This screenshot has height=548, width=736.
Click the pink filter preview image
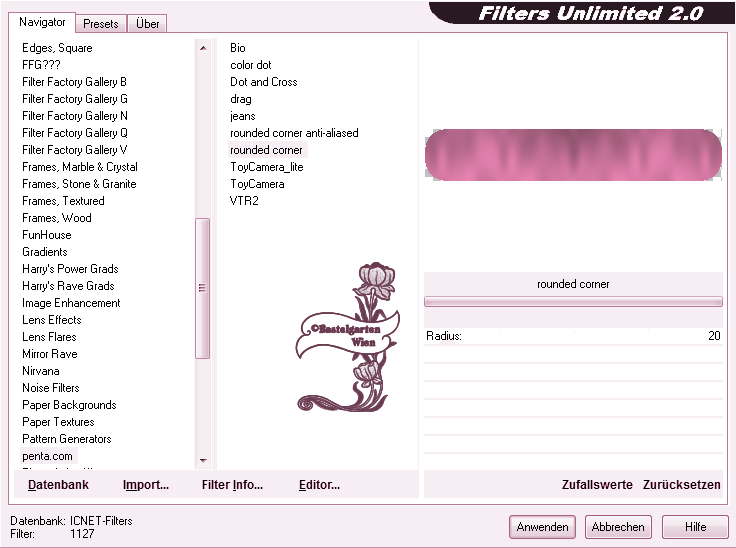point(573,155)
